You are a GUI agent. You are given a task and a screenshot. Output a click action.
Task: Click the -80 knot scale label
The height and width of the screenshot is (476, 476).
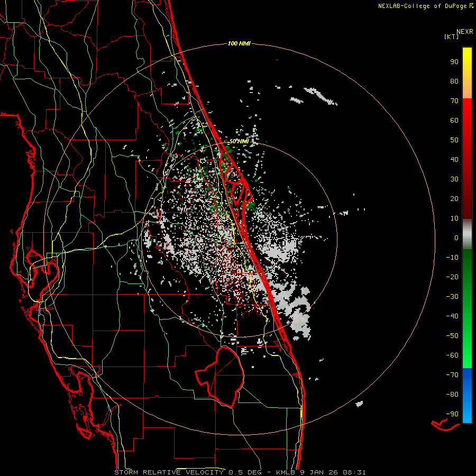[x=452, y=395]
